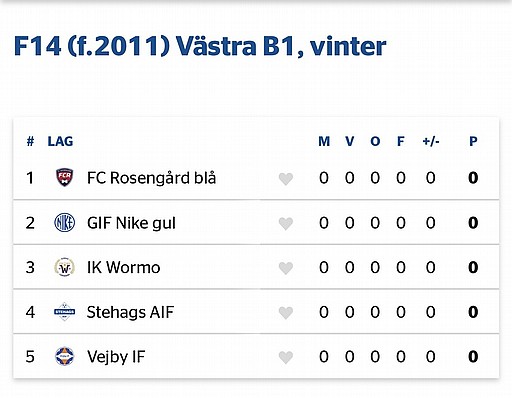Click the M matches column header
The image size is (512, 398).
point(324,141)
